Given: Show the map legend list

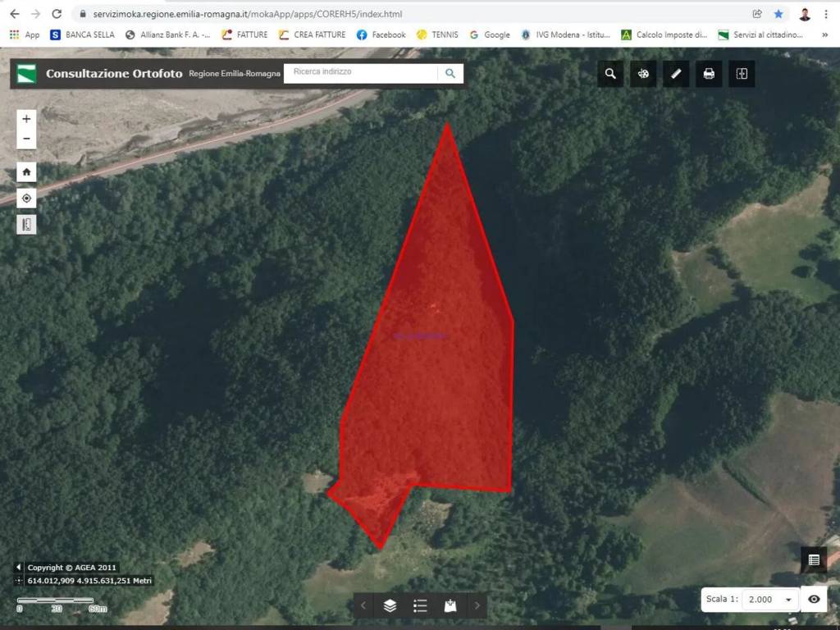Looking at the screenshot, I should tap(420, 606).
